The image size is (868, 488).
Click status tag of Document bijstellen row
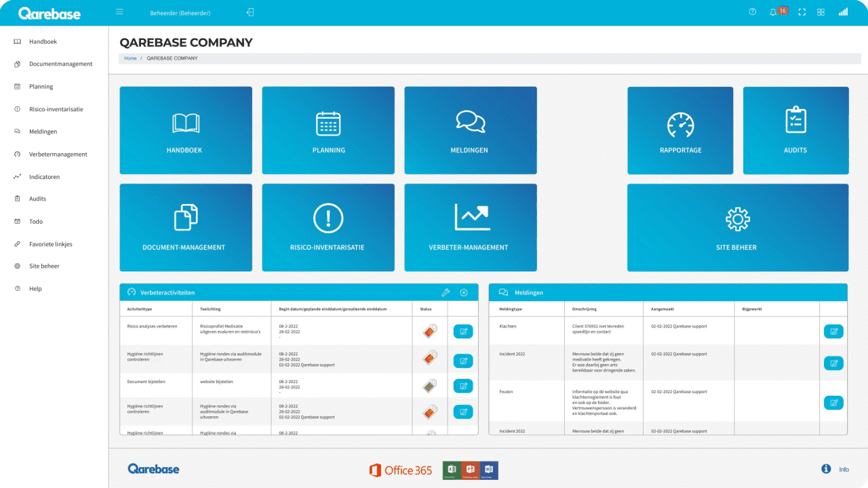point(429,386)
